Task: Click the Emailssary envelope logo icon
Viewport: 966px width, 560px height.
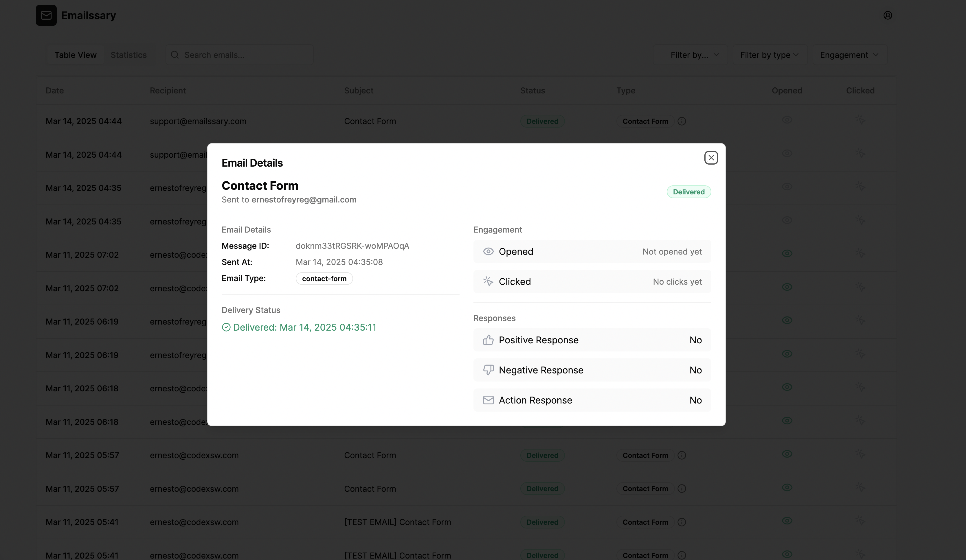Action: (x=46, y=15)
